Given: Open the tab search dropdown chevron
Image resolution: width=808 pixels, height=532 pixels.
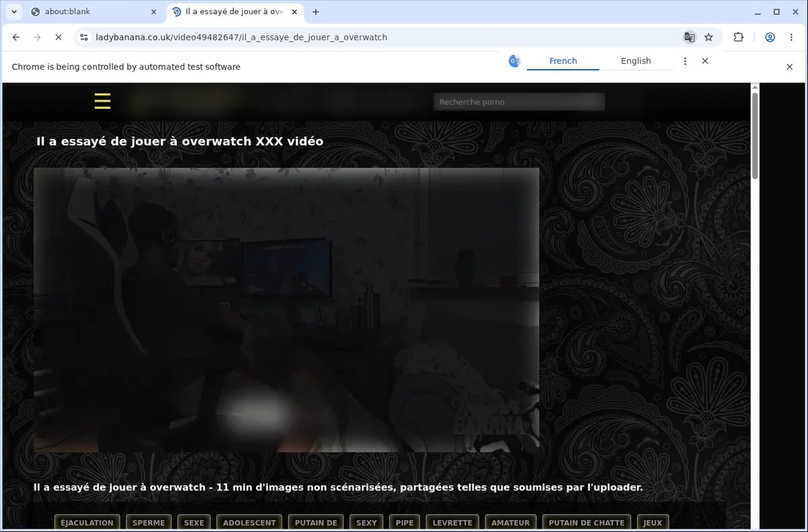Looking at the screenshot, I should coord(13,11).
